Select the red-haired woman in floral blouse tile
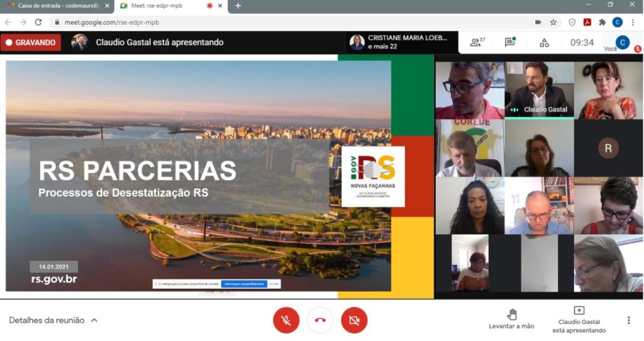644x341 pixels. (x=608, y=90)
